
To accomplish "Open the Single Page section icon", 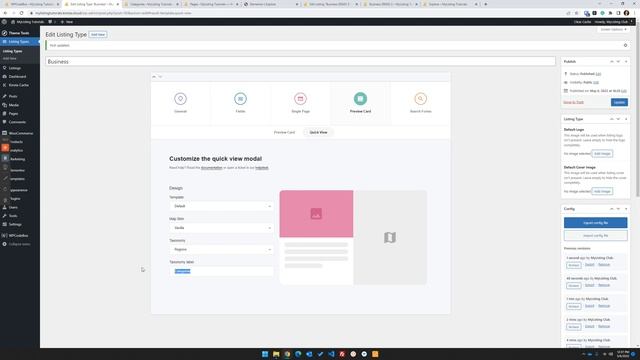I will (300, 99).
